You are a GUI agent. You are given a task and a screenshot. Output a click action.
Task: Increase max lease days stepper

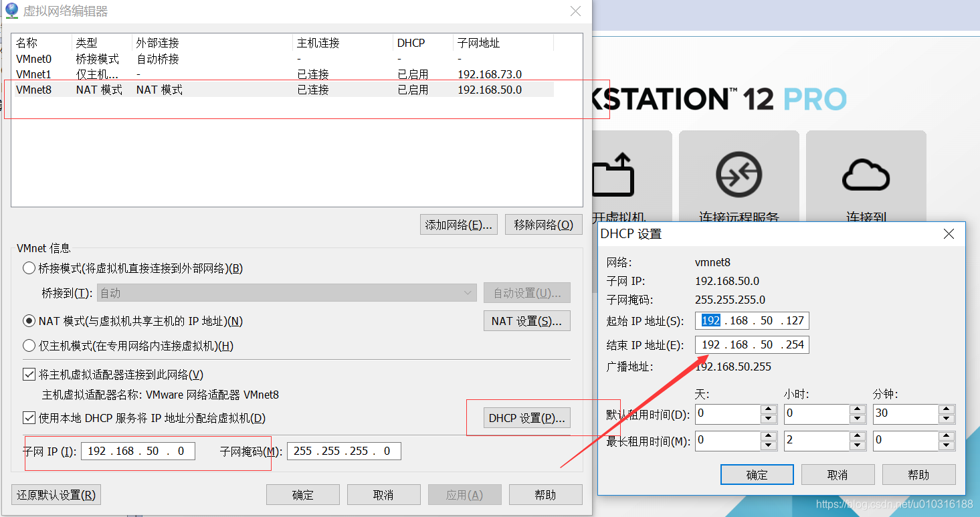pos(769,436)
